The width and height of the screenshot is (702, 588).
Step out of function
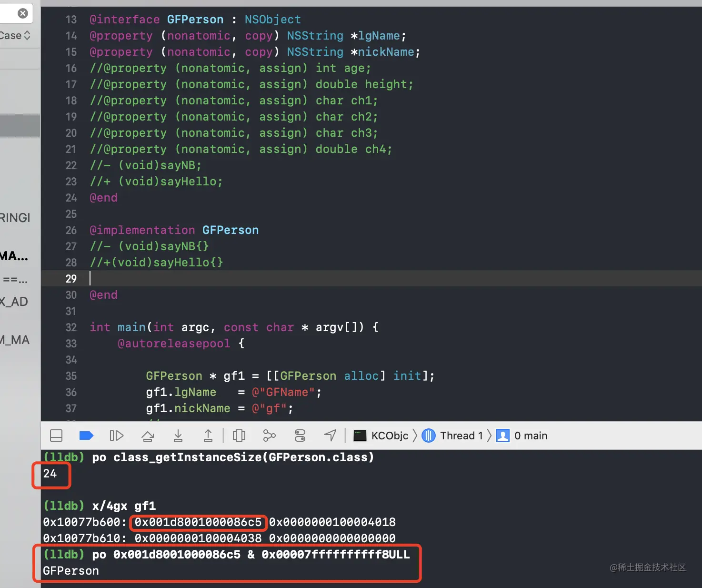coord(208,436)
